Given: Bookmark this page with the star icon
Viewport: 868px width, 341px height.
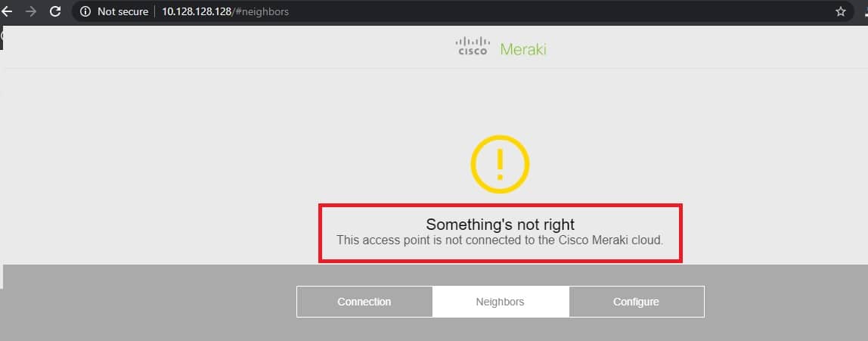Looking at the screenshot, I should coord(840,11).
